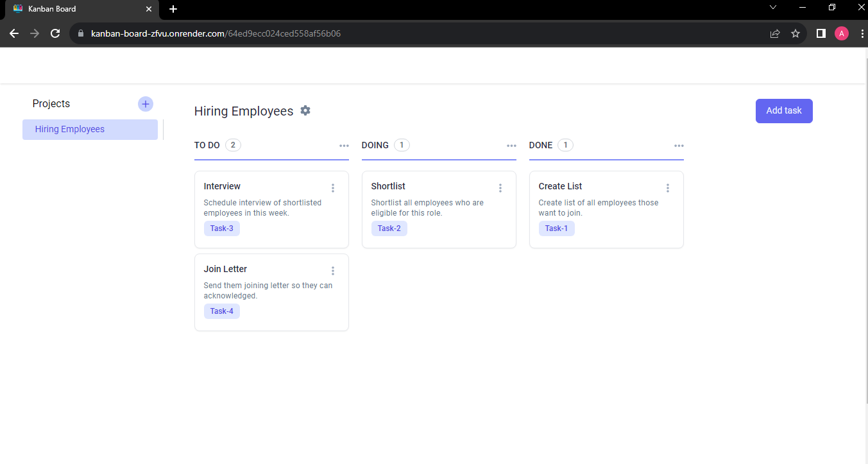Open the kebab menu on the Shortlist card
The width and height of the screenshot is (868, 464).
(x=500, y=187)
